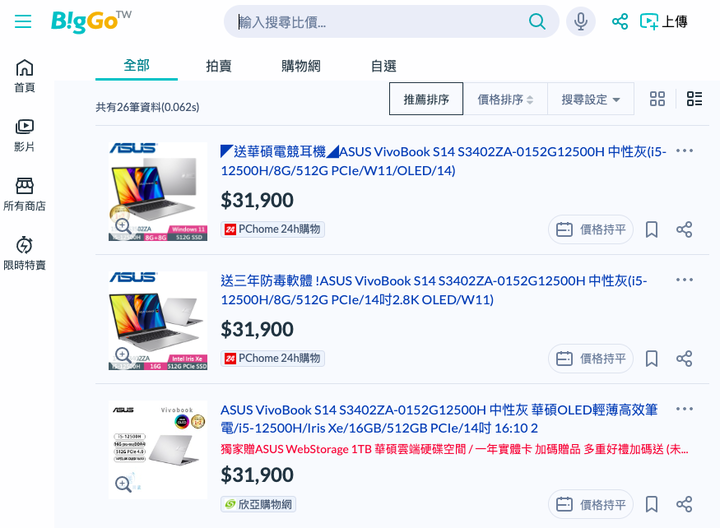
Task: Bookmark the 送三年防毒軟體 listing
Action: click(651, 359)
